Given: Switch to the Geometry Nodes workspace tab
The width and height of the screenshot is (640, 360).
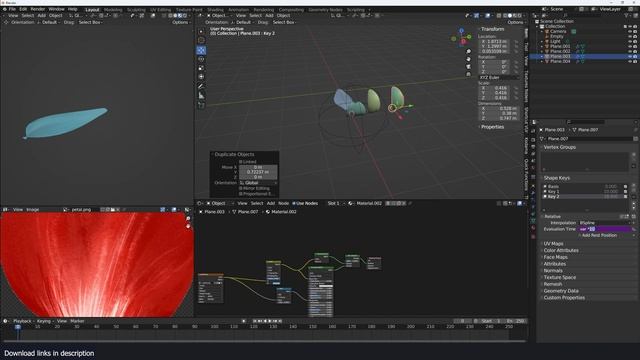Looking at the screenshot, I should click(x=325, y=10).
